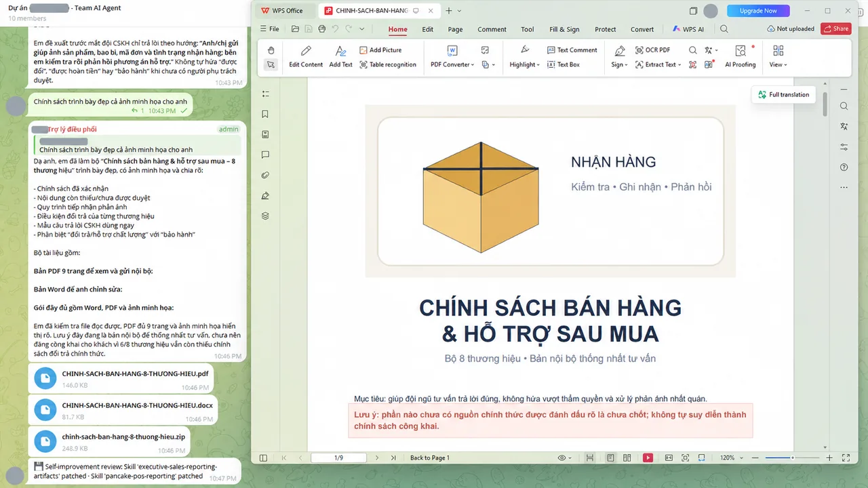Start OCR PDF
This screenshot has width=868, height=488.
tap(653, 50)
